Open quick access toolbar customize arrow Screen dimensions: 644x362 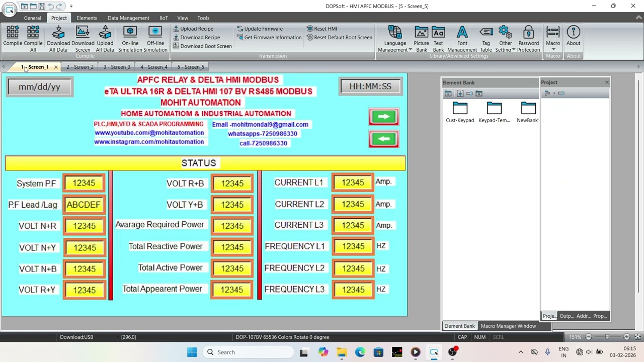tap(71, 6)
